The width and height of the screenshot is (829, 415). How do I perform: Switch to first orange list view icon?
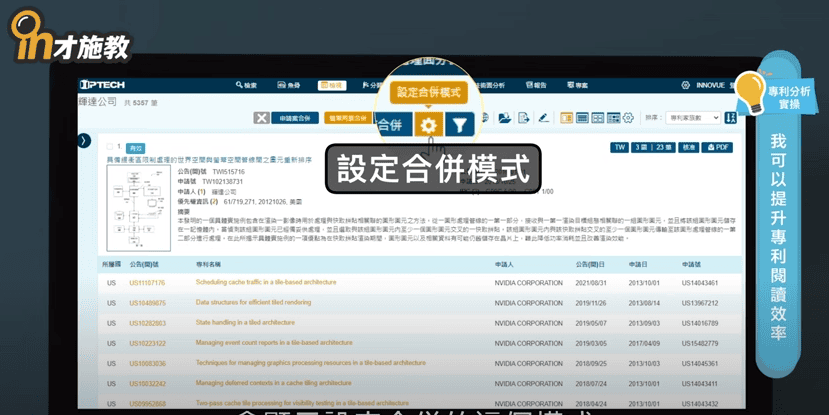coord(566,118)
